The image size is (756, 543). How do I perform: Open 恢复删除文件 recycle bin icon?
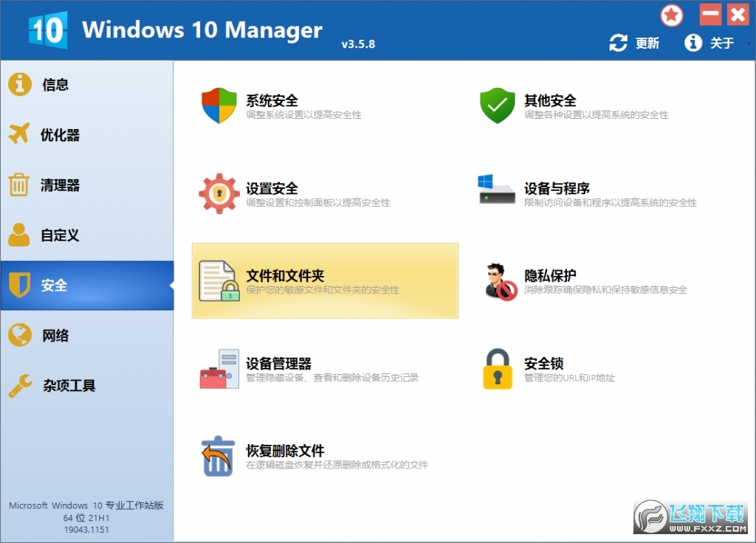tap(218, 456)
